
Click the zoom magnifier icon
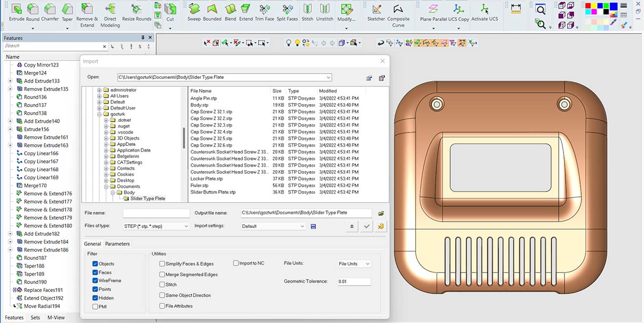540,9
